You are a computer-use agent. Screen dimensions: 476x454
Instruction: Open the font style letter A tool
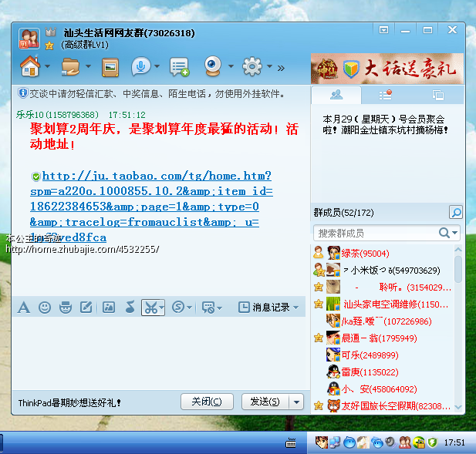(x=24, y=308)
